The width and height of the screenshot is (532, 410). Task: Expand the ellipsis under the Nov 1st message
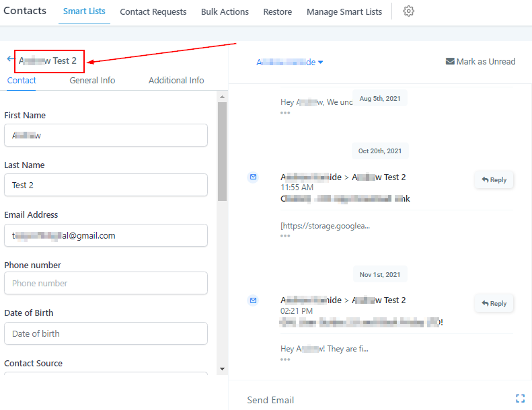click(x=285, y=359)
